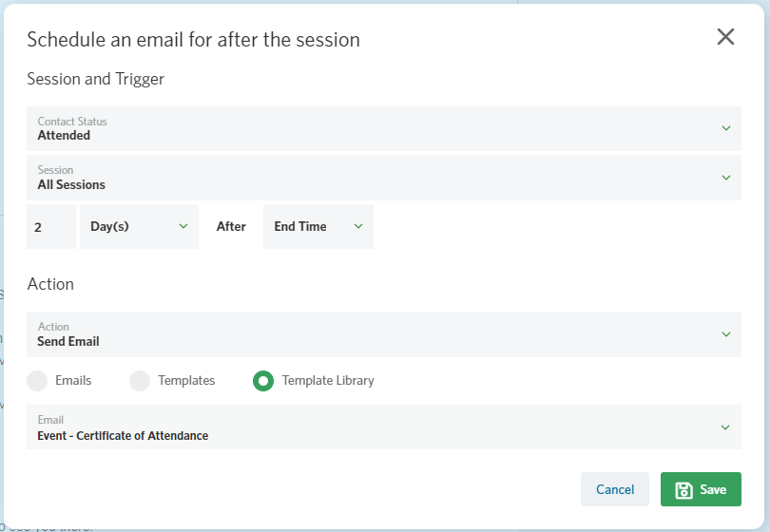This screenshot has width=770, height=532.
Task: Click the chevron arrow in the Action field
Action: (726, 334)
